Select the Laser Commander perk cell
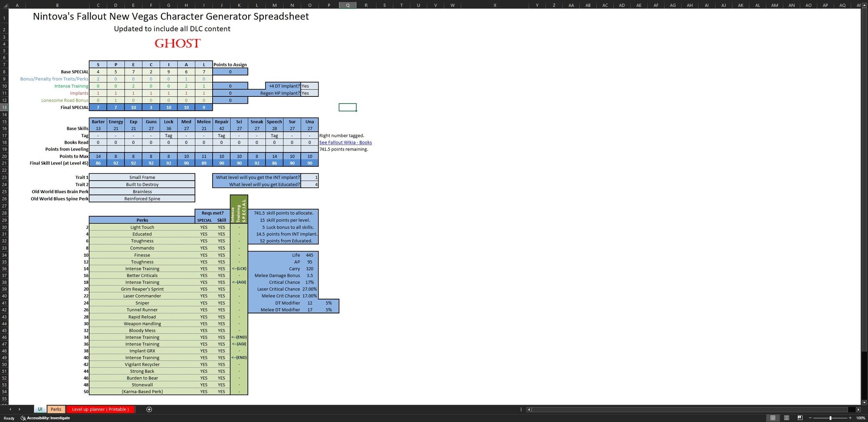This screenshot has height=422, width=868. click(x=142, y=296)
